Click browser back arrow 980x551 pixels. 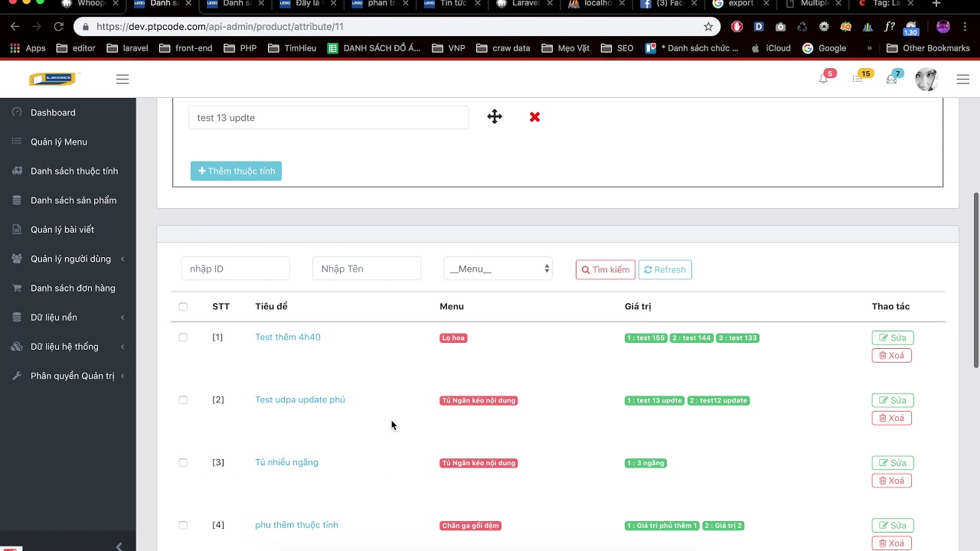coord(15,26)
